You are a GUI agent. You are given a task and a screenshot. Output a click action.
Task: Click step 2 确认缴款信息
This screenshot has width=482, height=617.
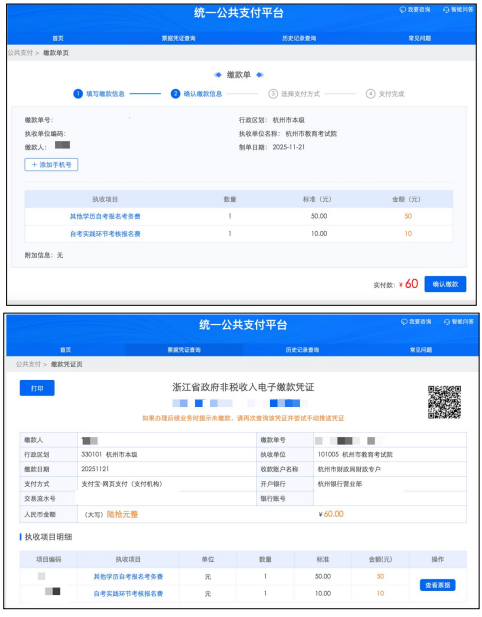(x=196, y=94)
